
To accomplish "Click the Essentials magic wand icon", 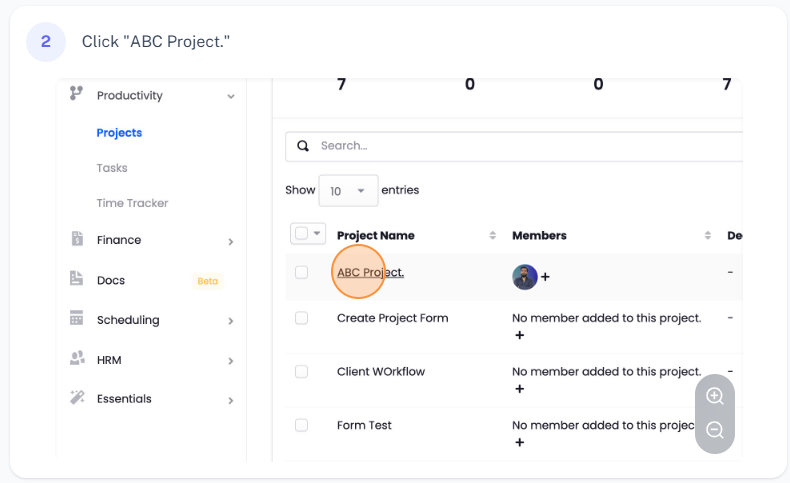I will click(x=76, y=397).
